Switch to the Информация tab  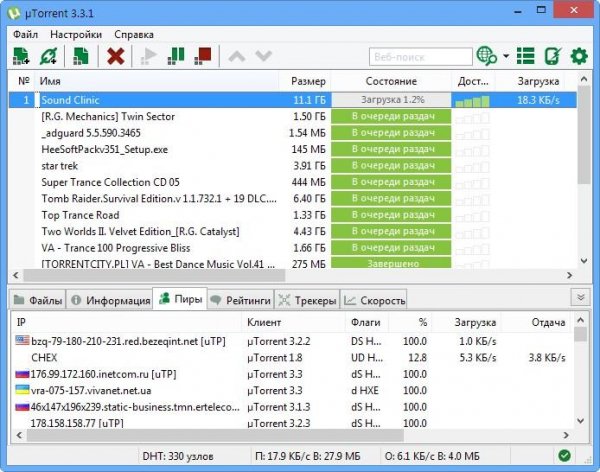coord(110,301)
